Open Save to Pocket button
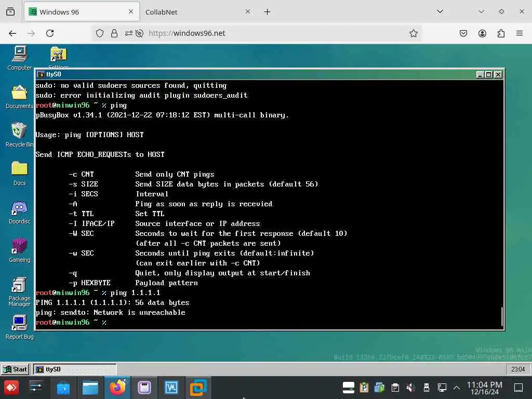 (x=463, y=33)
